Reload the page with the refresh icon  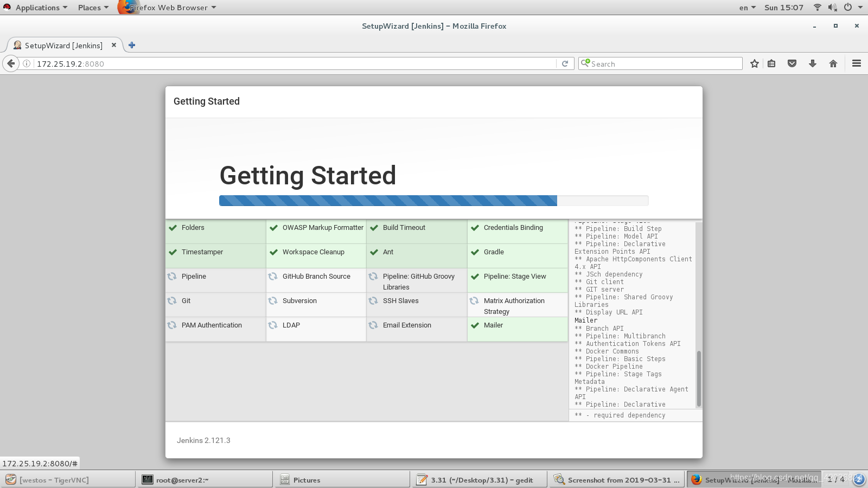(x=565, y=63)
